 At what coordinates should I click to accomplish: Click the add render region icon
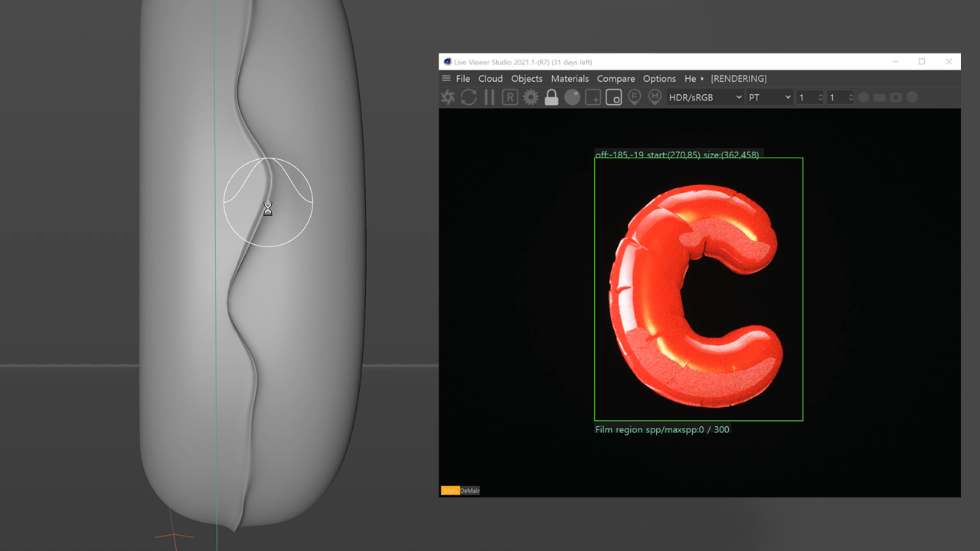(x=593, y=97)
